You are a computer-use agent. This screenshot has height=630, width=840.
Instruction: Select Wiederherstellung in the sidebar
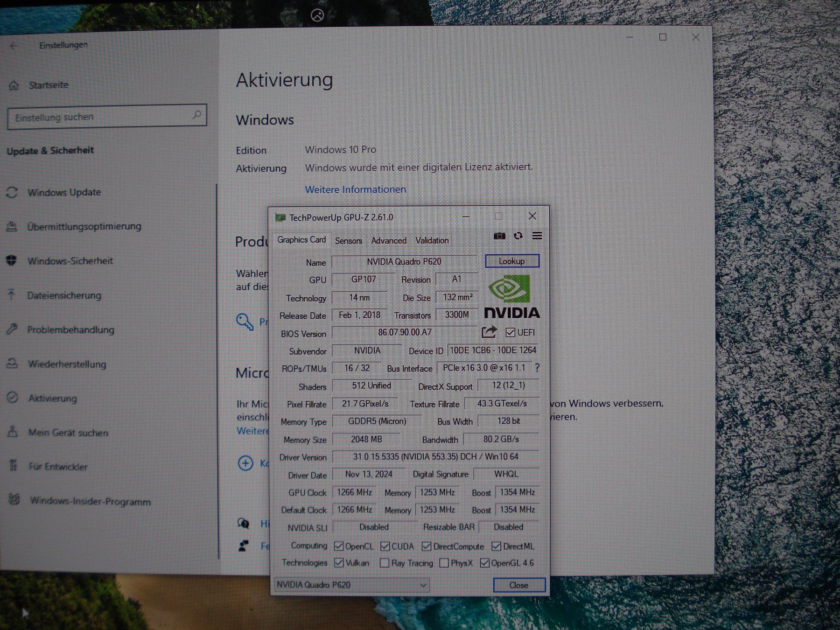point(67,364)
